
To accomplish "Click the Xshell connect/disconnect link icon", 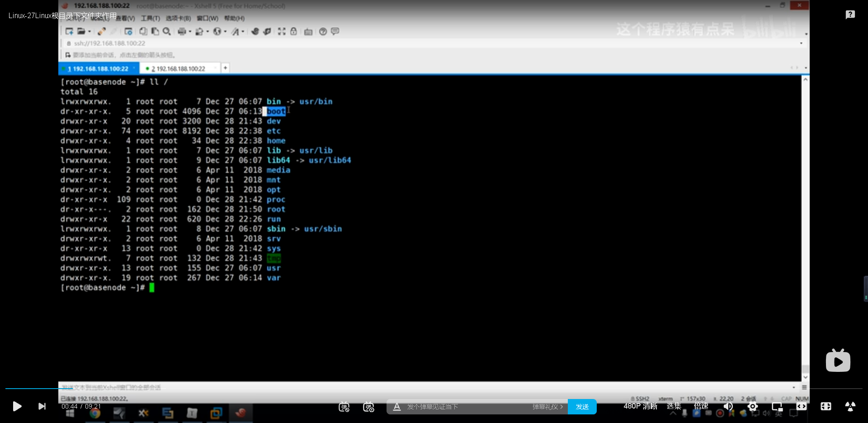I will [x=102, y=31].
